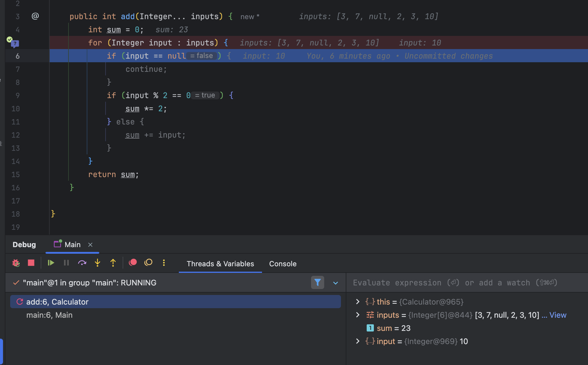This screenshot has width=588, height=365.
Task: Open the threads dropdown chevron
Action: coord(336,283)
